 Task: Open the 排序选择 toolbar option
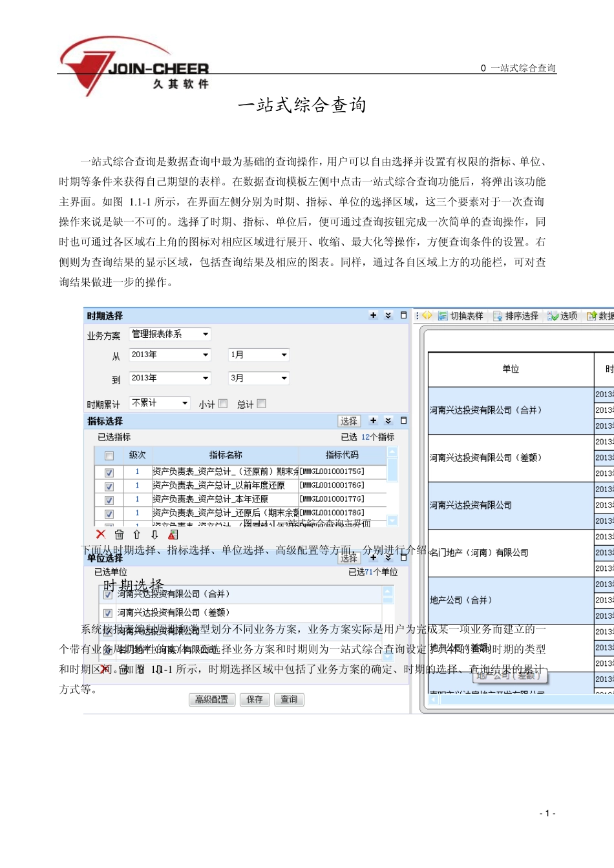click(x=516, y=315)
